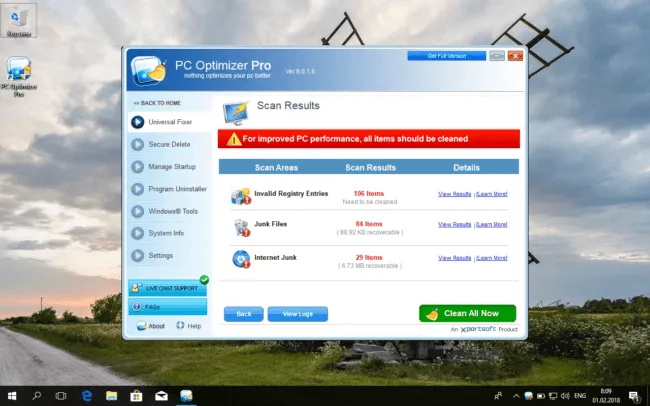Viewport: 650px width, 406px height.
Task: Launch Microsoft Edge from taskbar
Action: pyautogui.click(x=86, y=396)
